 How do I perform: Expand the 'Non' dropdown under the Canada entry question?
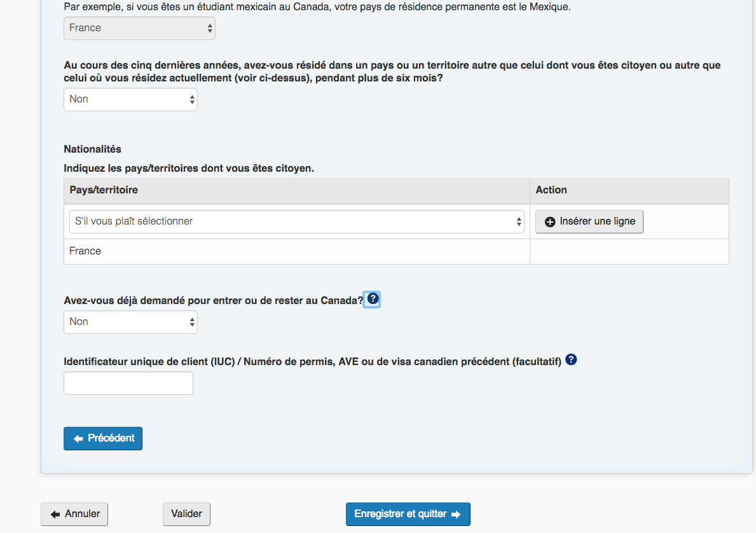pyautogui.click(x=130, y=322)
